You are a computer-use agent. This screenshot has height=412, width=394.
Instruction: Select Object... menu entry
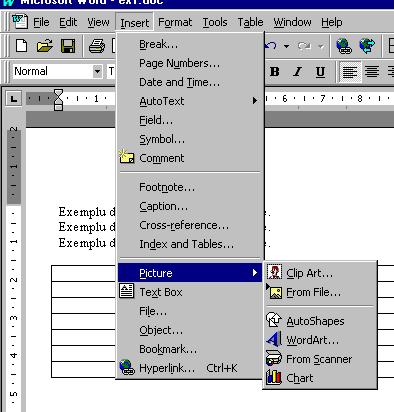[x=190, y=330]
